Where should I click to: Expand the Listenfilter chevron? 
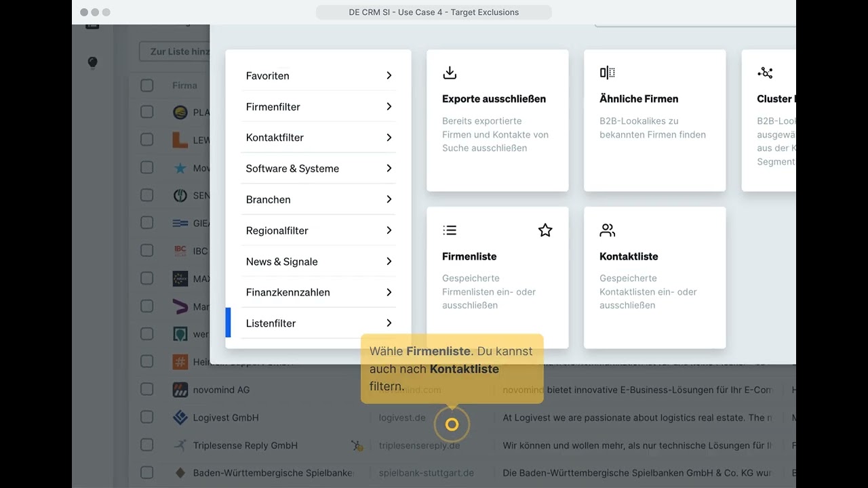[x=389, y=323]
